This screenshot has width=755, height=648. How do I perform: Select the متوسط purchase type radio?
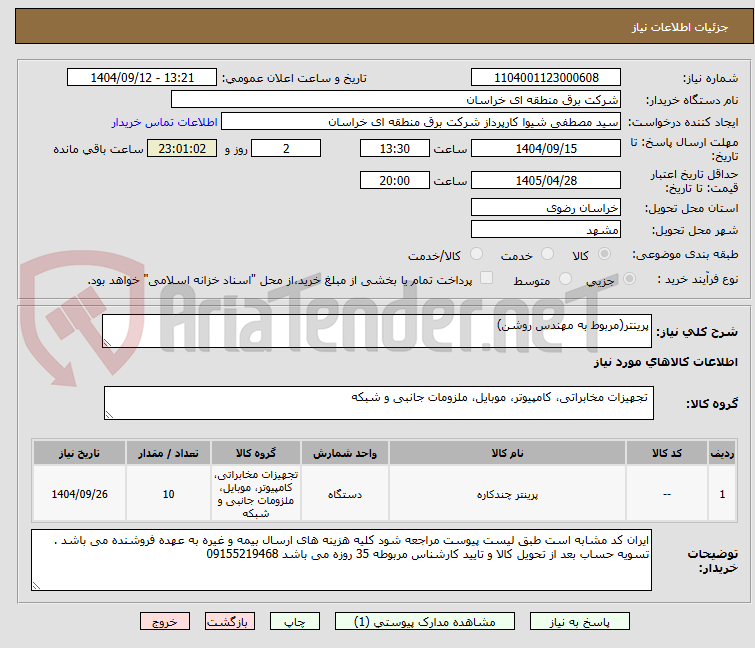pyautogui.click(x=565, y=279)
